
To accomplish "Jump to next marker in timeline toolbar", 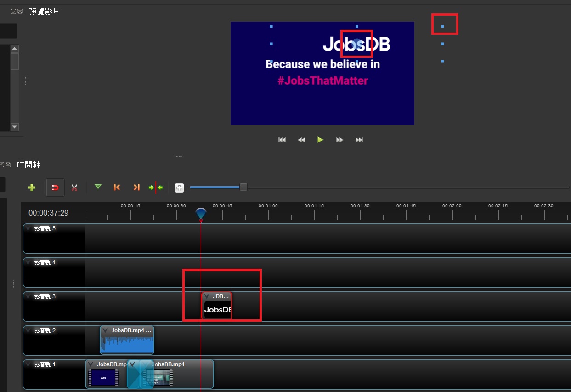I will [136, 187].
